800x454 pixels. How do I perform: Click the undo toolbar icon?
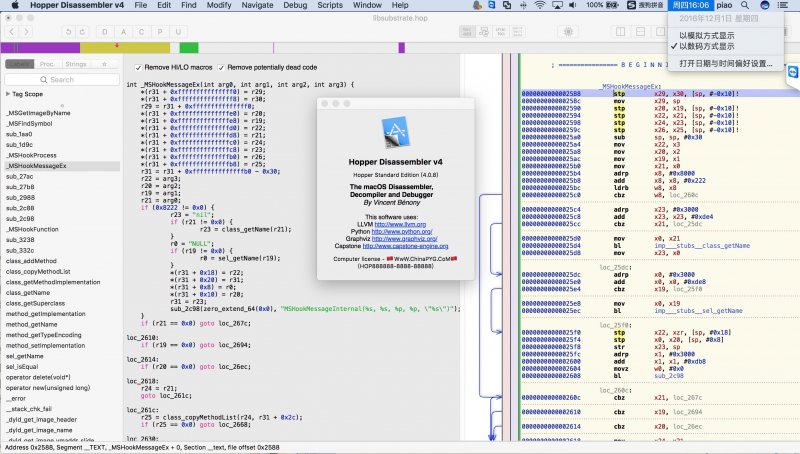[68, 32]
